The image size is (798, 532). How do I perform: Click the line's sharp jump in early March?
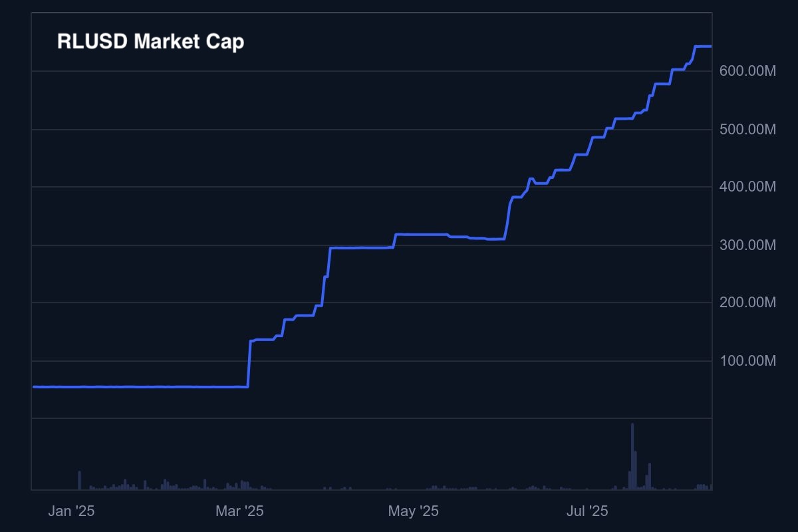[x=249, y=364]
